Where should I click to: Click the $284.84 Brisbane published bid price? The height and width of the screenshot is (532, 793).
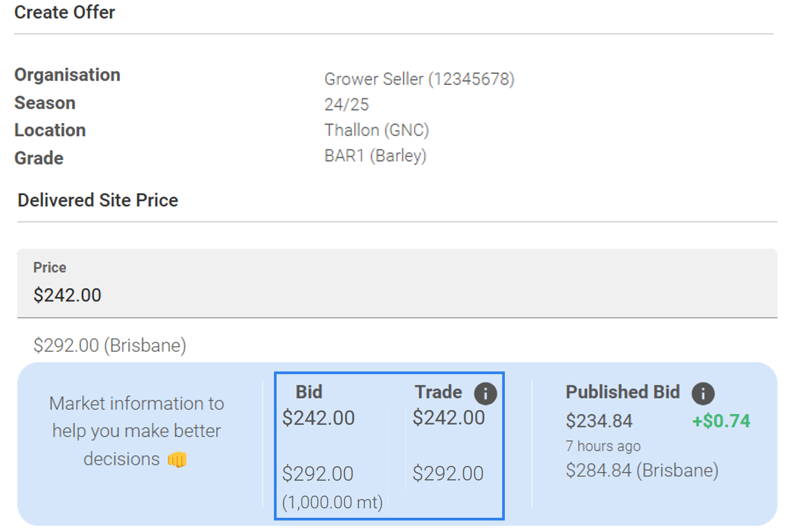(x=642, y=469)
